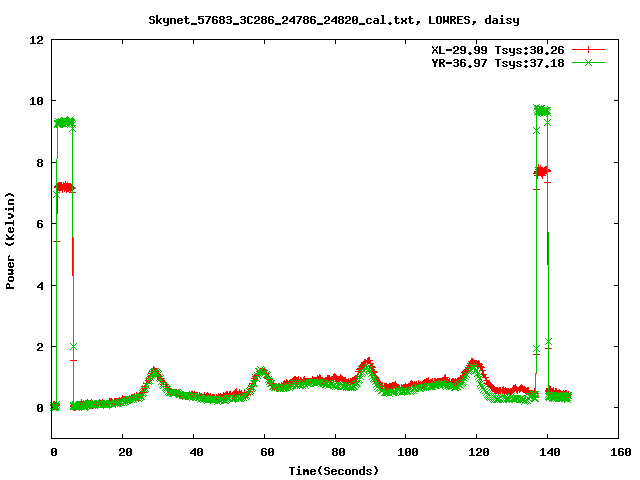The width and height of the screenshot is (640, 480).
Task: Click the red calibration plateau near 7.7 K at end
Action: point(542,171)
